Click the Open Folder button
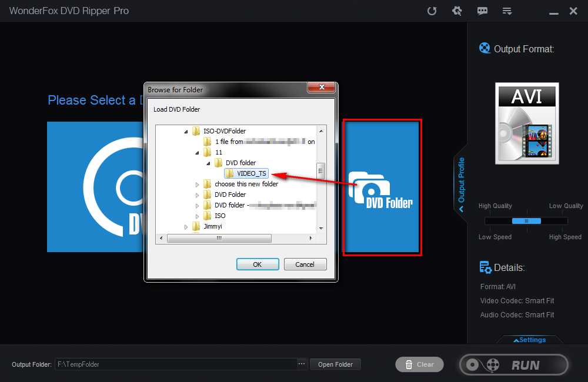This screenshot has height=382, width=588. [x=335, y=364]
